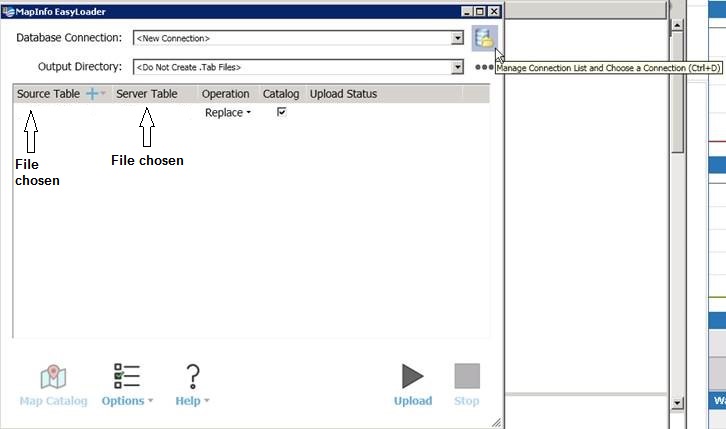
Task: Browse output directory with ellipsis button
Action: click(x=484, y=67)
